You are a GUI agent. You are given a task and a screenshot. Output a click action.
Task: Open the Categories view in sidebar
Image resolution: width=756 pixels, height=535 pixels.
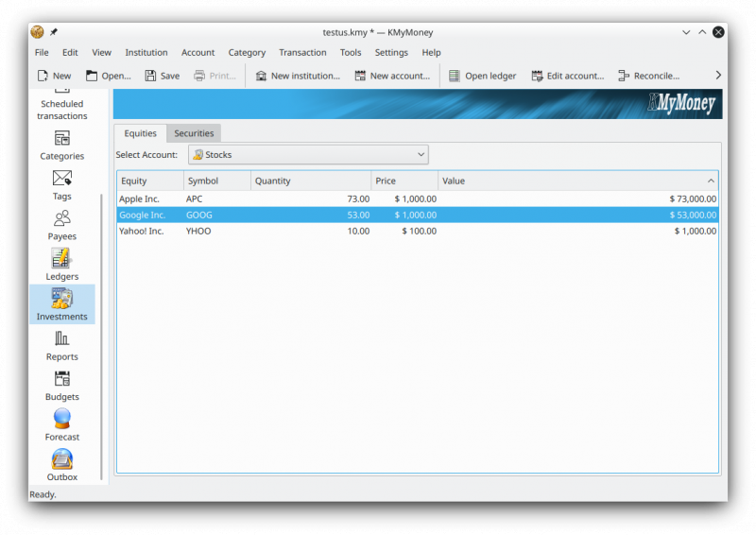point(61,146)
